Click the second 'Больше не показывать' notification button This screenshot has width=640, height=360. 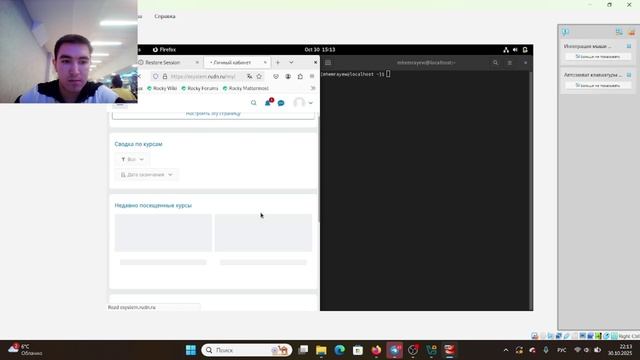pos(598,86)
